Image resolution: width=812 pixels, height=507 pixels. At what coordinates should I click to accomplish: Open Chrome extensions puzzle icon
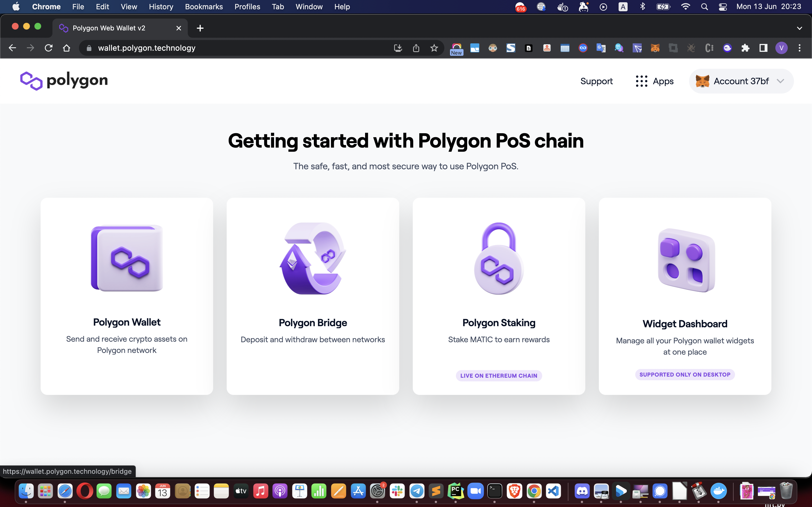point(745,48)
